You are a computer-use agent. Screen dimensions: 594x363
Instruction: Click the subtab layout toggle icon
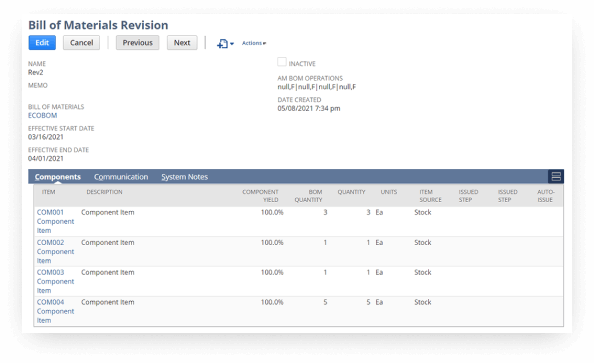556,177
